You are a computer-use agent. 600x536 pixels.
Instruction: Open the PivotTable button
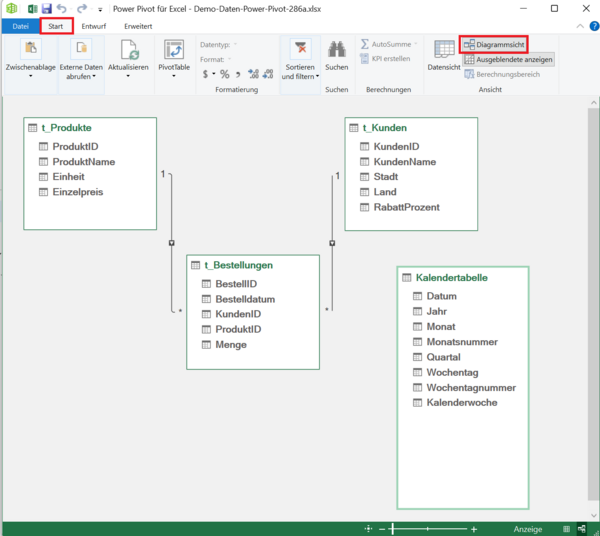(x=174, y=58)
